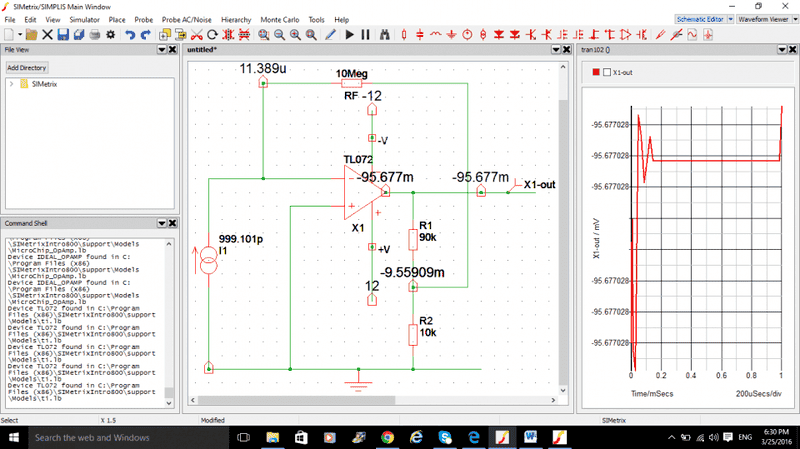The width and height of the screenshot is (800, 449).
Task: Select the SIMetrix folder in File View
Action: point(44,84)
